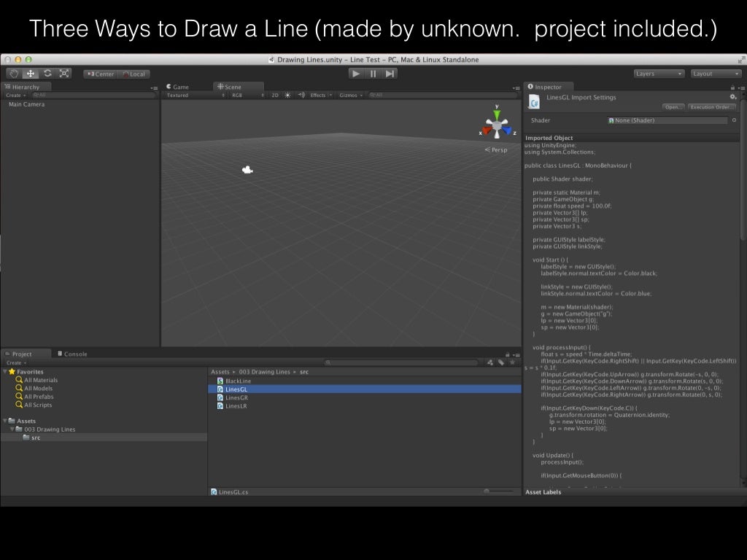Screen dimensions: 747x560
Task: Click the Project panel lock icon
Action: click(508, 354)
